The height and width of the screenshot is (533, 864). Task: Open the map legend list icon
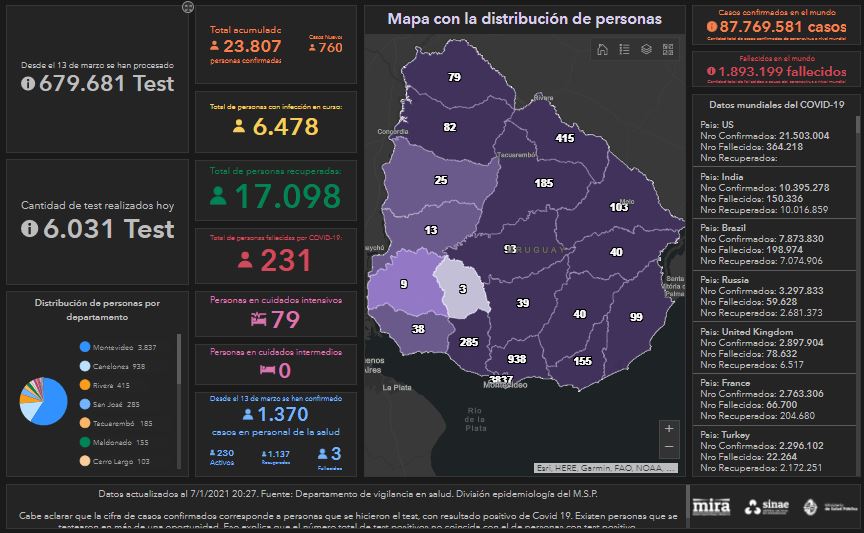(x=624, y=49)
